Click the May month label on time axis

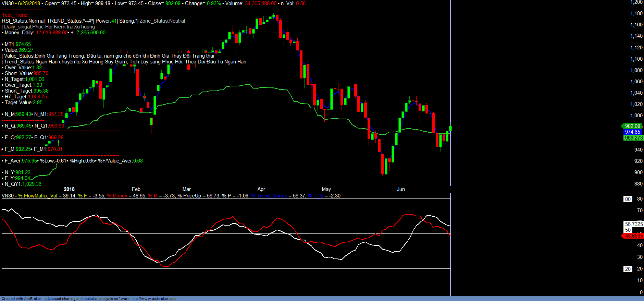(x=326, y=189)
